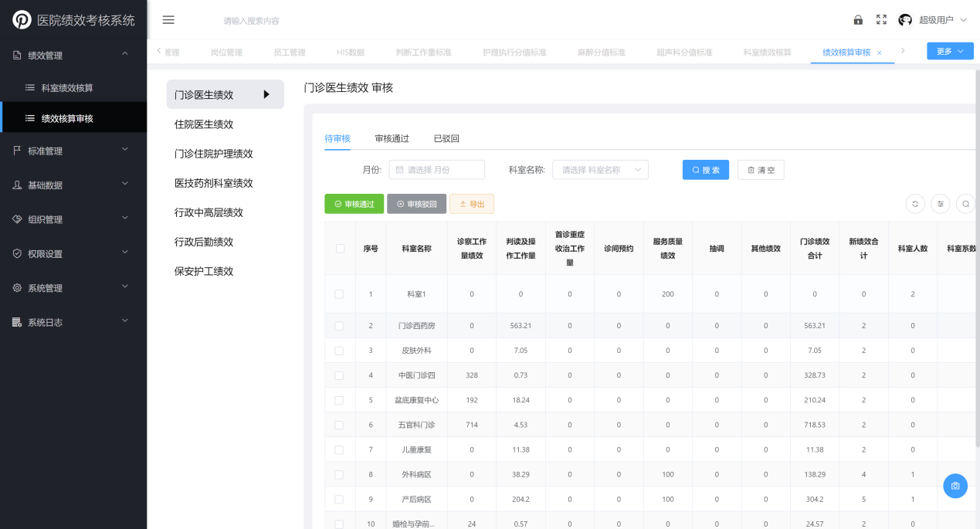This screenshot has height=529, width=980.
Task: Focus the top search content field
Action: tap(251, 21)
